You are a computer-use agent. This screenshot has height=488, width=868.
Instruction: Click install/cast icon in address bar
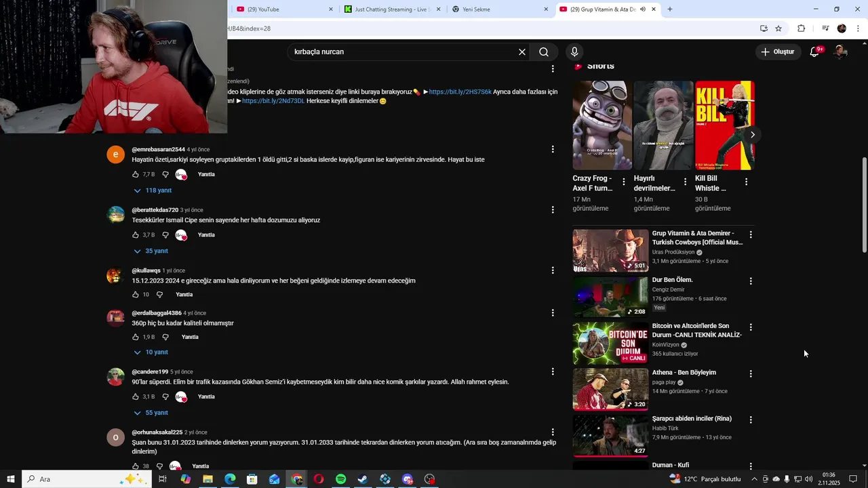click(x=764, y=28)
